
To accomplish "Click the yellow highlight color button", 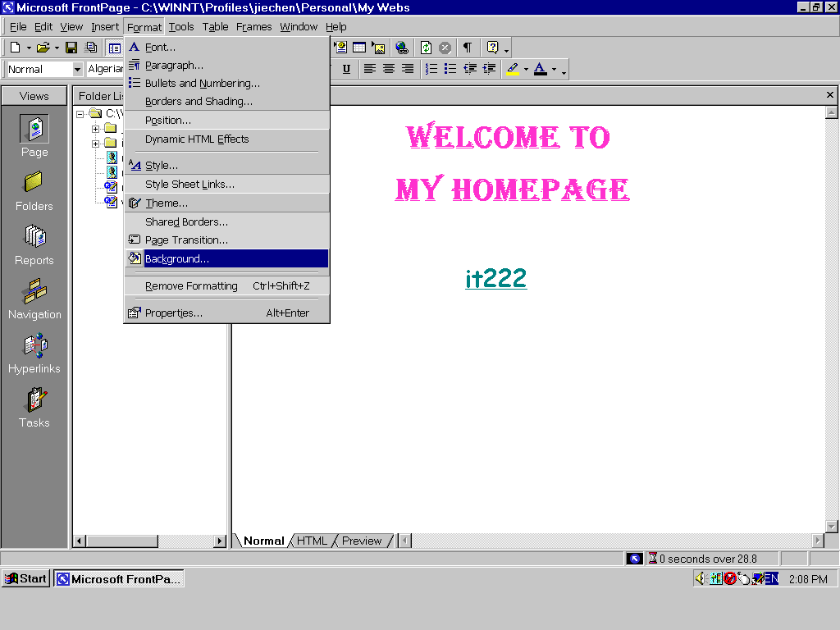I will (513, 69).
